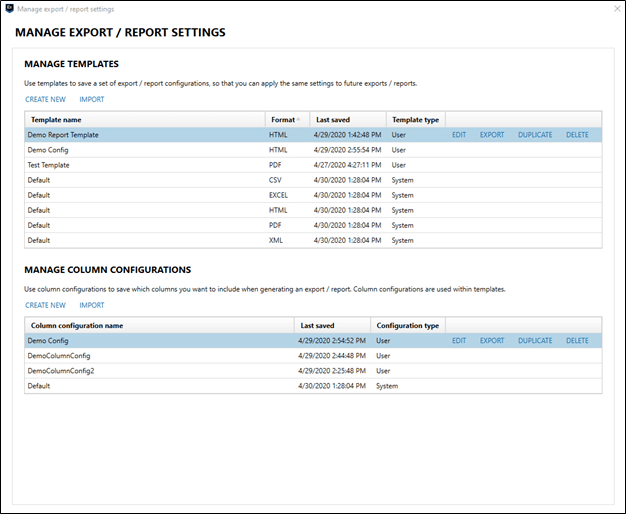Select the Default System column configuration row

click(313, 386)
